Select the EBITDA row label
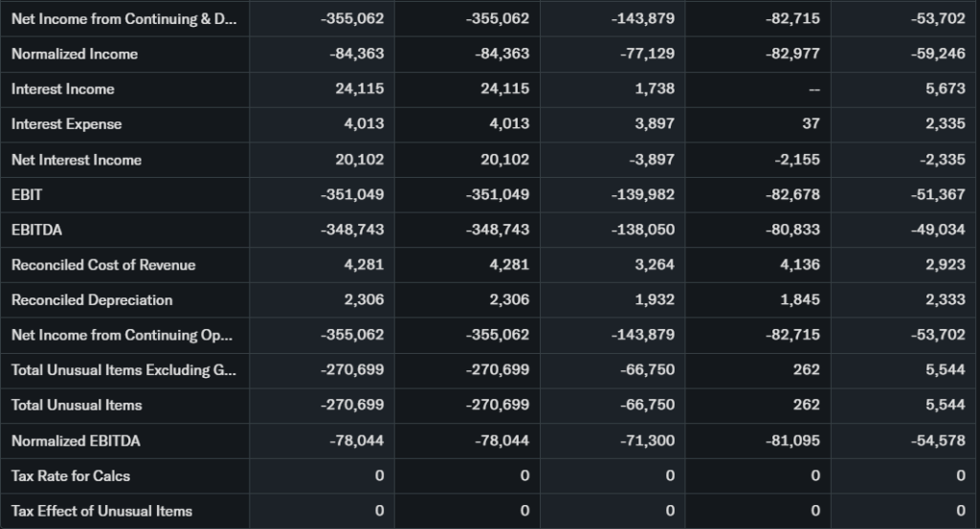The image size is (980, 529). click(x=35, y=231)
